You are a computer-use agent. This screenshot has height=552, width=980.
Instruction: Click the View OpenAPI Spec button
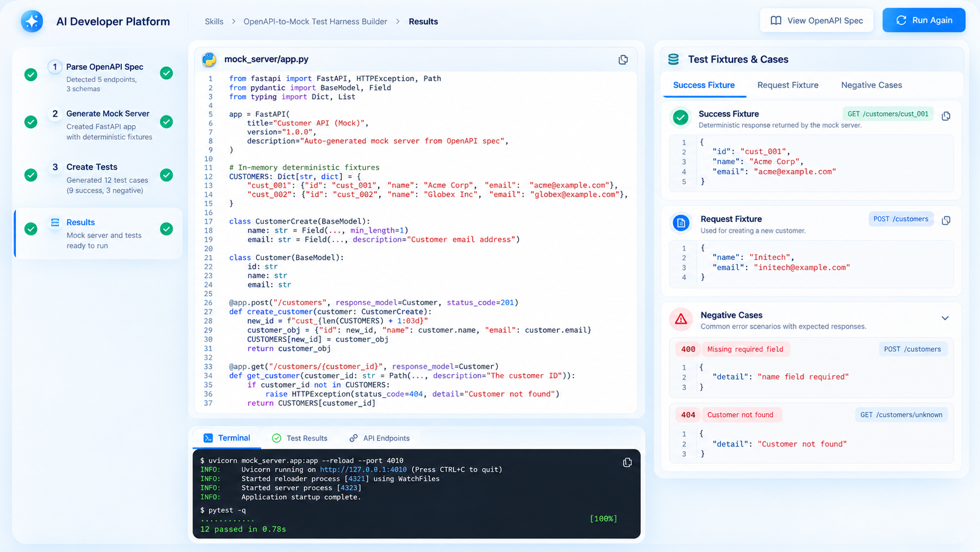click(x=816, y=20)
